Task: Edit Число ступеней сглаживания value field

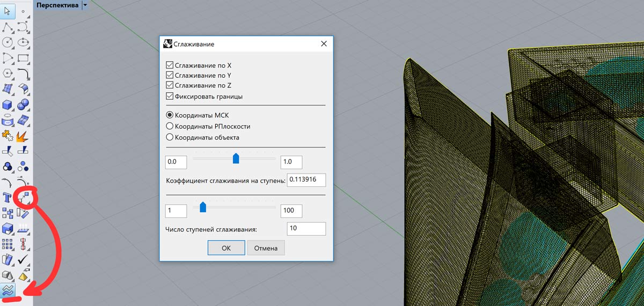Action: 306,228
